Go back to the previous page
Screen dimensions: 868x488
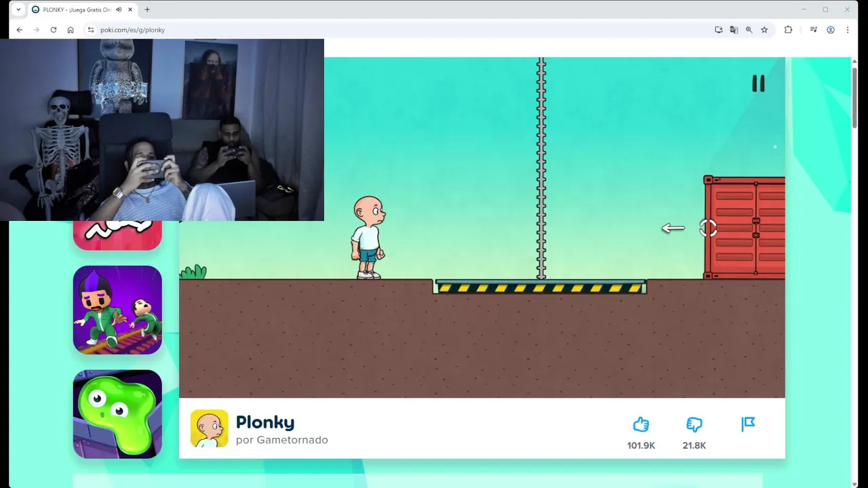19,30
